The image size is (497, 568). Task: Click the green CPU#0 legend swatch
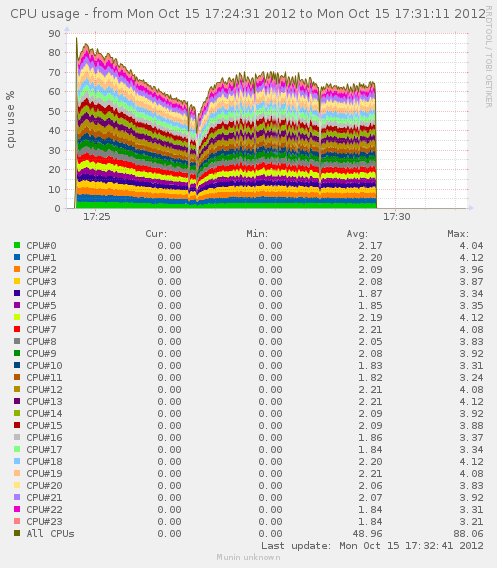point(17,245)
